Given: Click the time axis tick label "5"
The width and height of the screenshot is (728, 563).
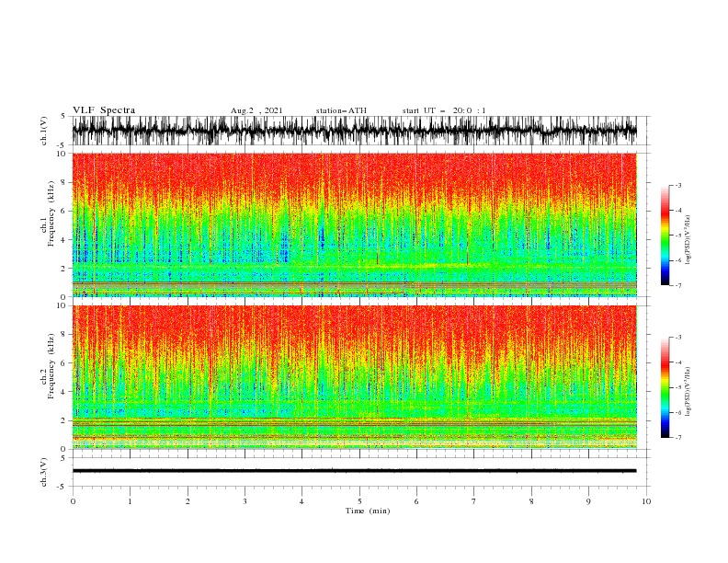Looking at the screenshot, I should (x=359, y=501).
